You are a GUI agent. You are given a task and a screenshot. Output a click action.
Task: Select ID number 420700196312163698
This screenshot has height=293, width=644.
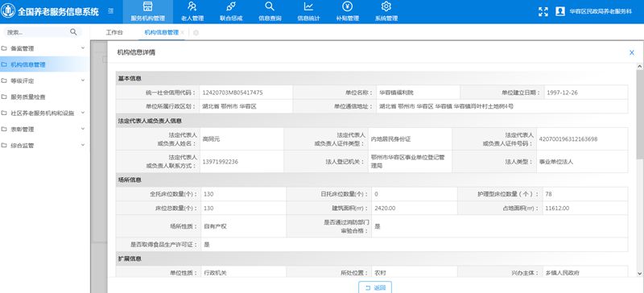[569, 139]
